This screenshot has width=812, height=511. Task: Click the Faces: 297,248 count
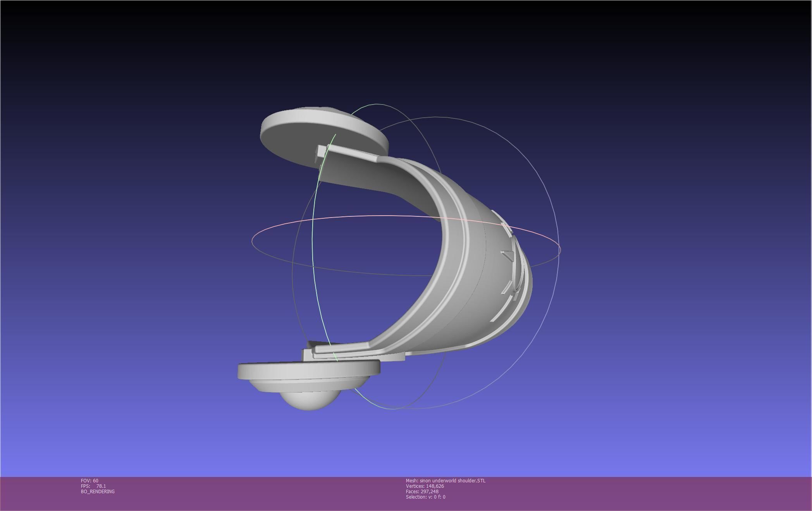(x=422, y=492)
